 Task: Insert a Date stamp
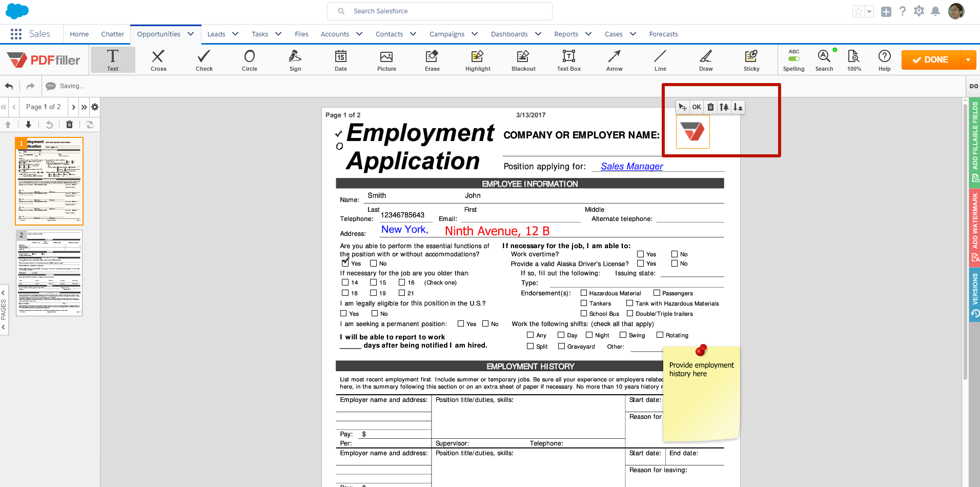pyautogui.click(x=341, y=59)
